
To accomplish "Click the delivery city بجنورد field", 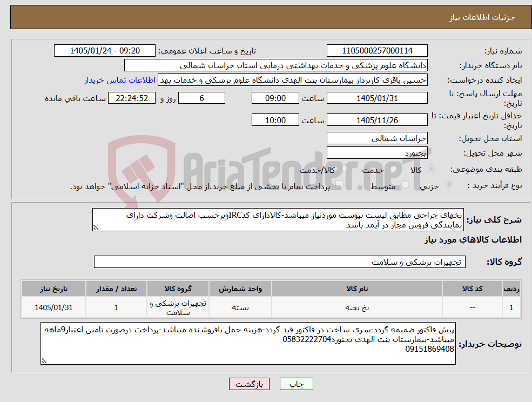I will click(377, 153).
